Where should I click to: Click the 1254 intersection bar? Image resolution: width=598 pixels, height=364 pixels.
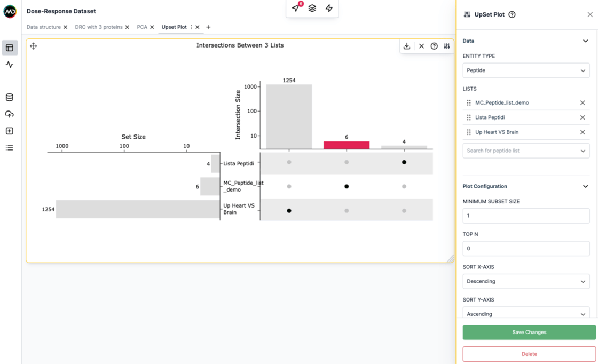tap(289, 117)
